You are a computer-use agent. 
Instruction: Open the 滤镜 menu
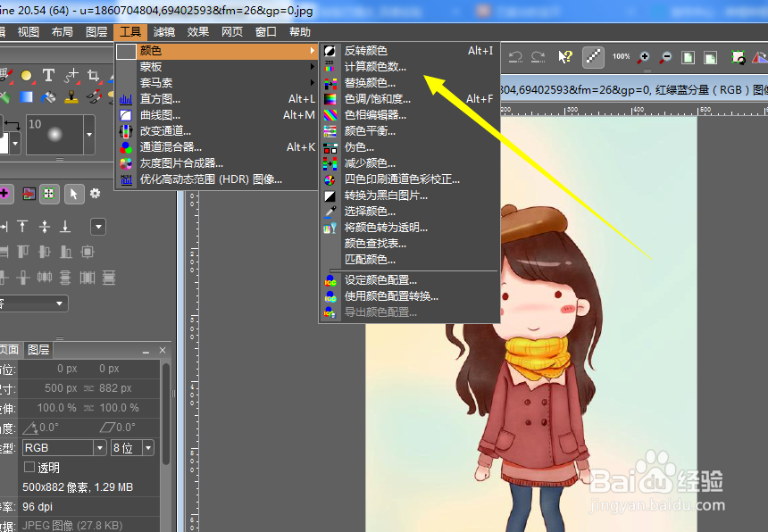(164, 32)
